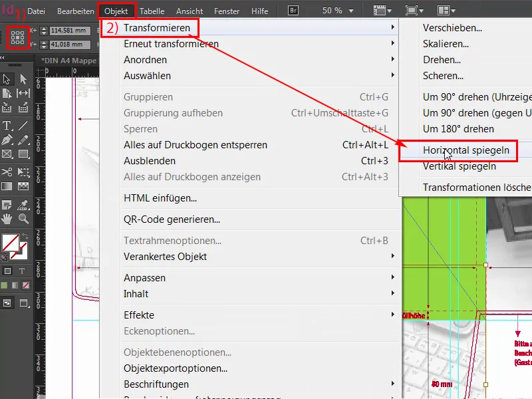Select the Gap tool
This screenshot has width=532, height=399.
[x=23, y=93]
